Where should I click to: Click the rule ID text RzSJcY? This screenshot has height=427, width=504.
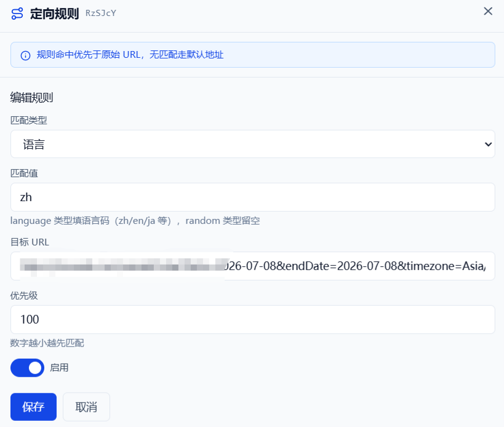pyautogui.click(x=100, y=13)
